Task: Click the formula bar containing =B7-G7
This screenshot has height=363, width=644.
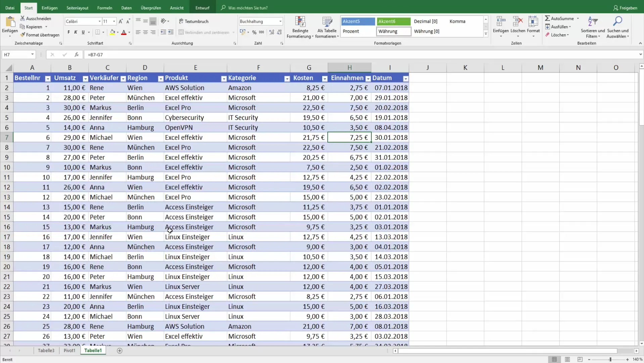Action: tap(361, 54)
